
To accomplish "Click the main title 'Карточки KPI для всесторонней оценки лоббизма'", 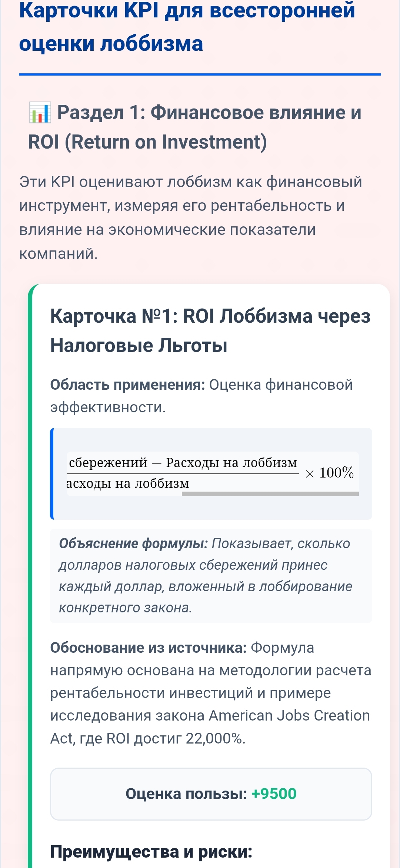I will click(x=187, y=27).
